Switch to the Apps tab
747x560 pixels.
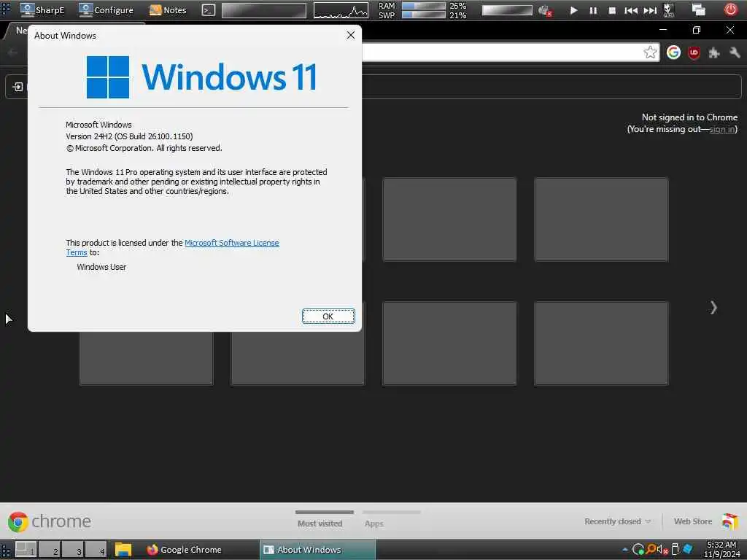[374, 524]
